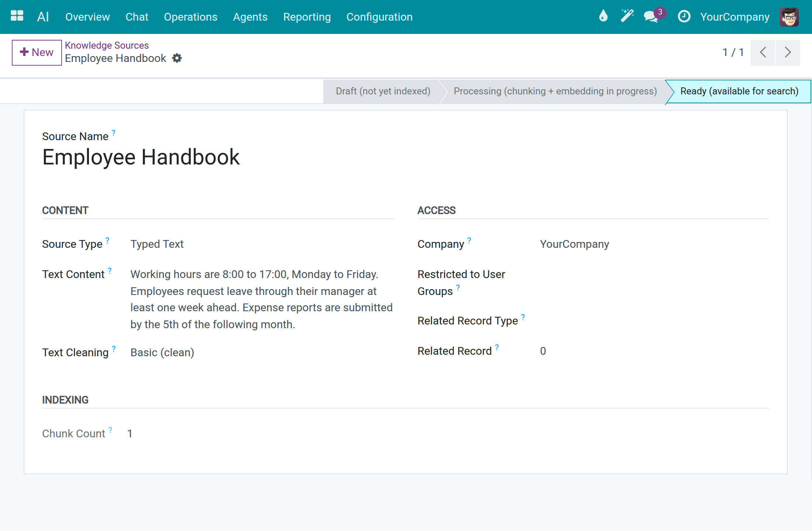Screen dimensions: 812x531
Task: Switch company via YourCompany in navbar
Action: click(x=734, y=17)
